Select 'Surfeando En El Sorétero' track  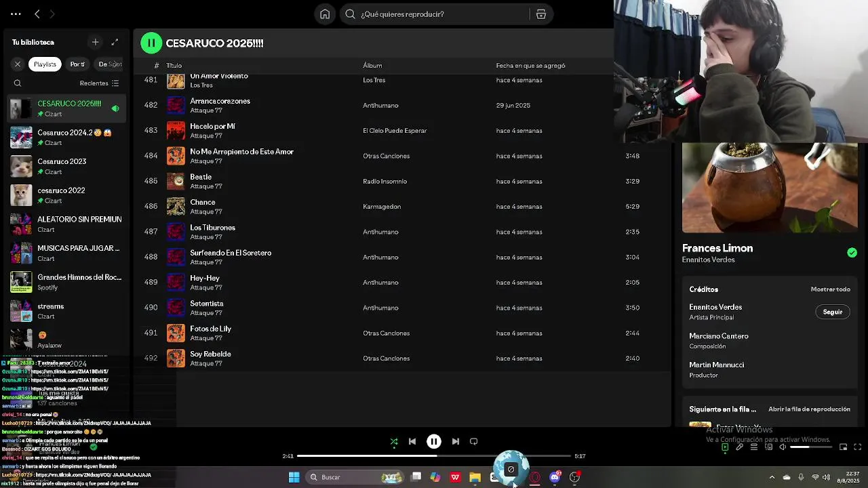coord(231,253)
